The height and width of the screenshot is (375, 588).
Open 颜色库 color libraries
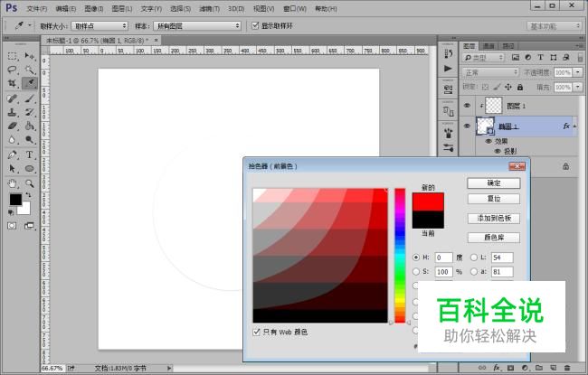click(x=494, y=238)
